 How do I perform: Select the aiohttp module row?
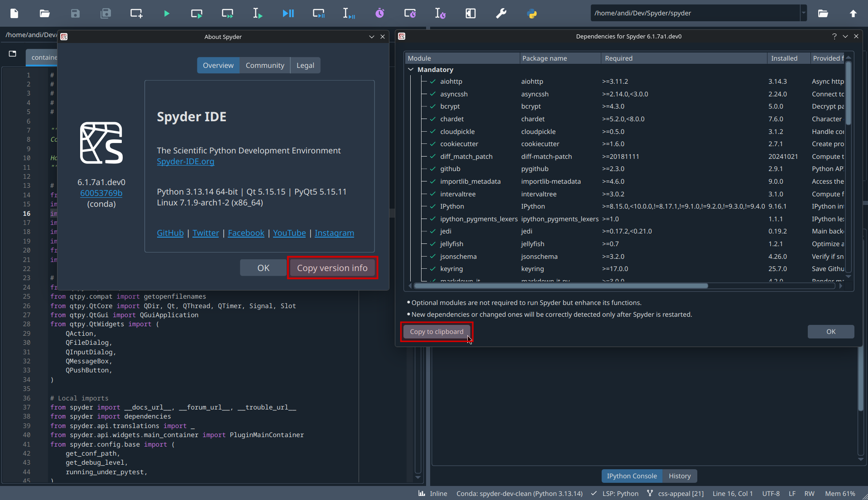click(625, 81)
